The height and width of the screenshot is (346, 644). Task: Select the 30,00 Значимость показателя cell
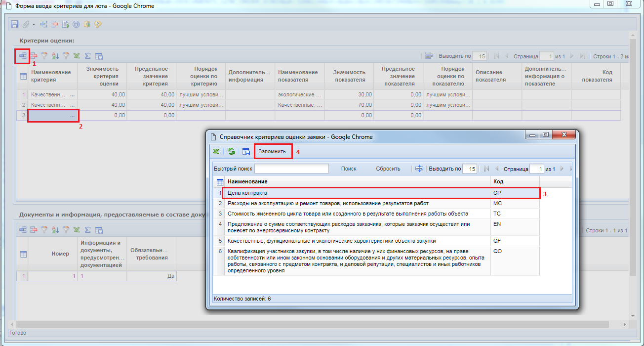click(x=349, y=94)
